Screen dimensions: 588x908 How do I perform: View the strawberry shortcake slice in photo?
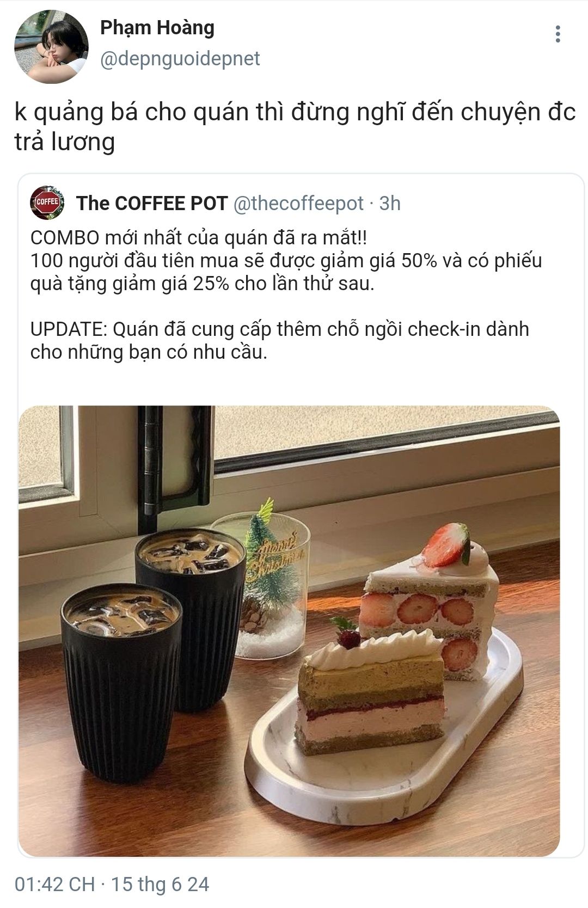tap(430, 599)
